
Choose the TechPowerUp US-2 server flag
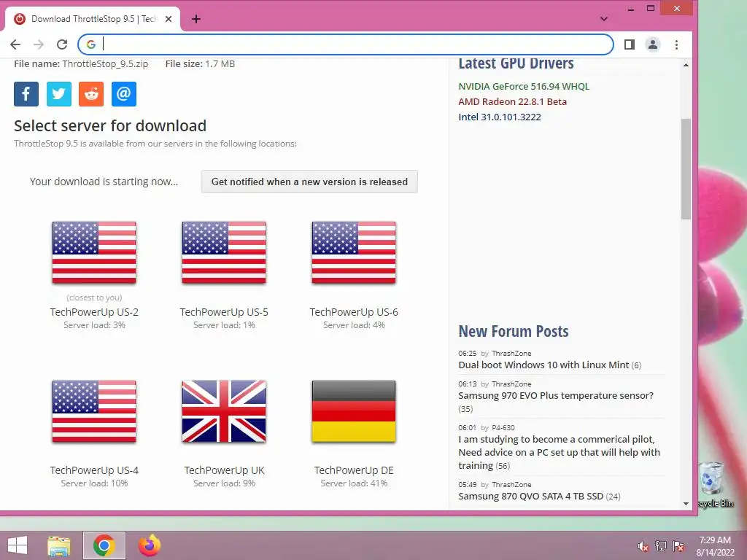click(x=94, y=252)
